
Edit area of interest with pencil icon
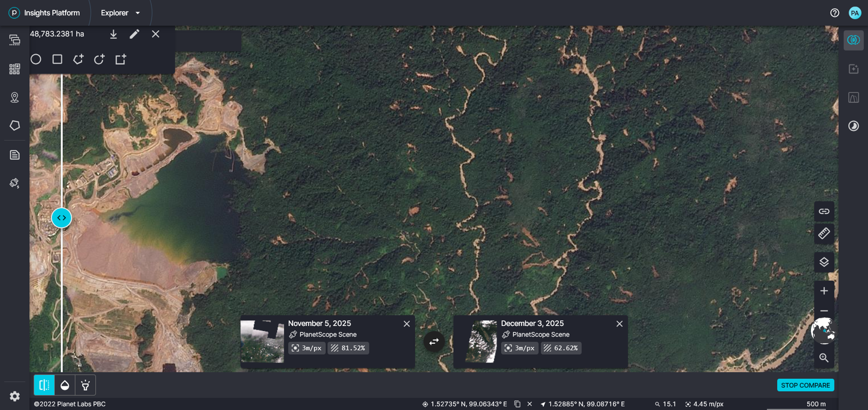134,34
